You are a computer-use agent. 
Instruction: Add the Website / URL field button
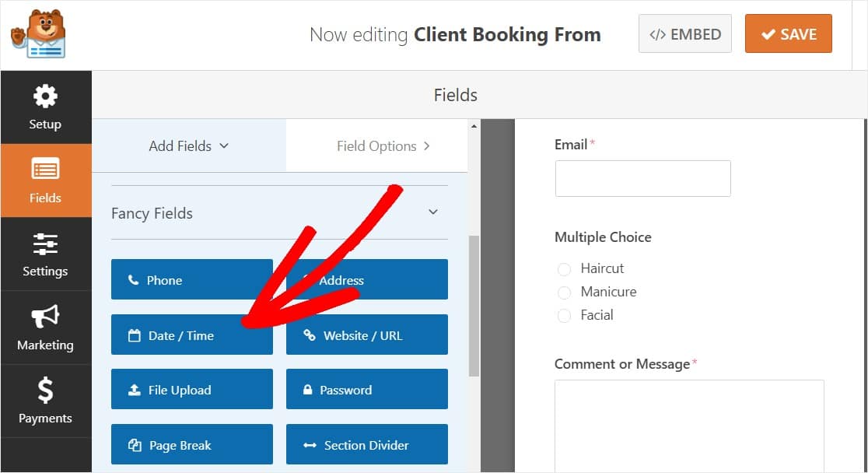click(367, 335)
